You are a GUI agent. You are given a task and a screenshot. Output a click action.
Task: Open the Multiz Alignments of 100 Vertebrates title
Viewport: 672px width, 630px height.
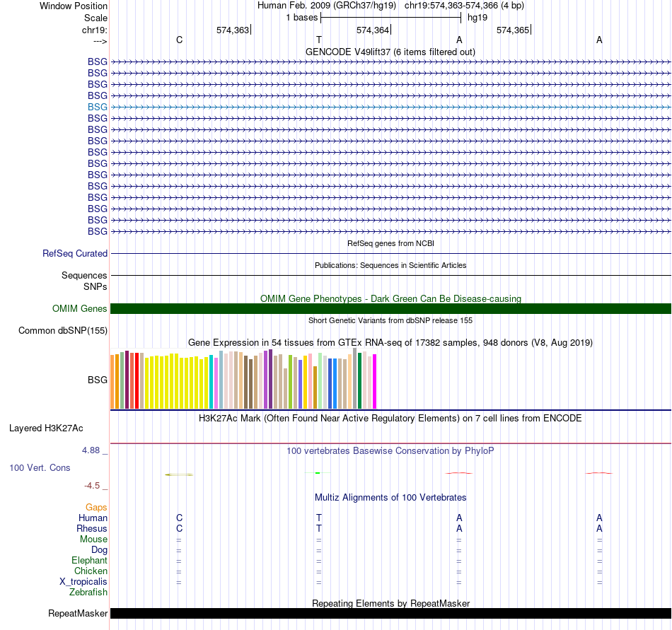390,497
